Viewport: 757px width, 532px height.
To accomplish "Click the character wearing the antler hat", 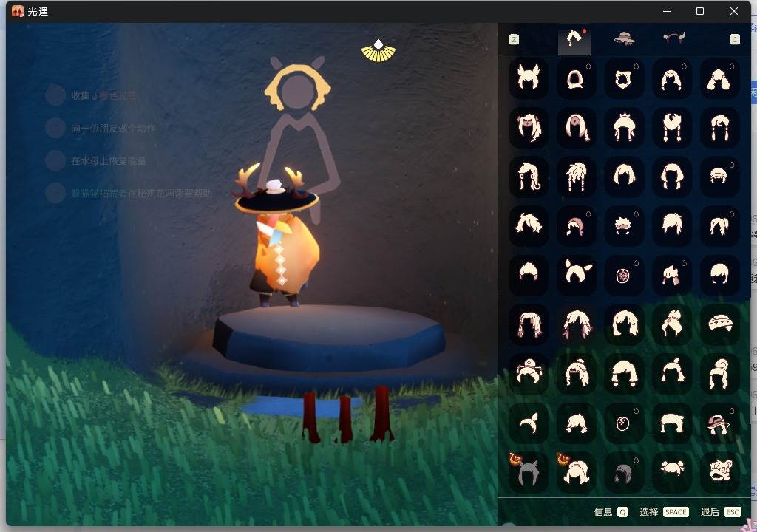I will [x=278, y=236].
